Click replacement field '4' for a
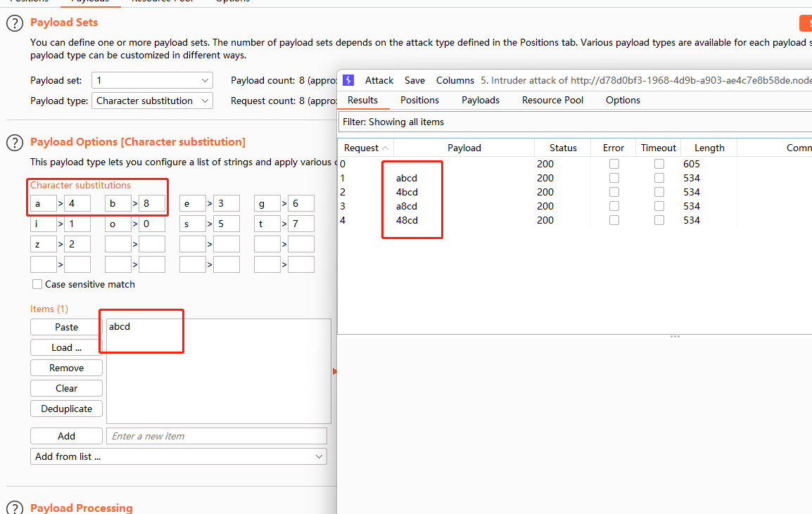Image resolution: width=812 pixels, height=514 pixels. [x=77, y=203]
